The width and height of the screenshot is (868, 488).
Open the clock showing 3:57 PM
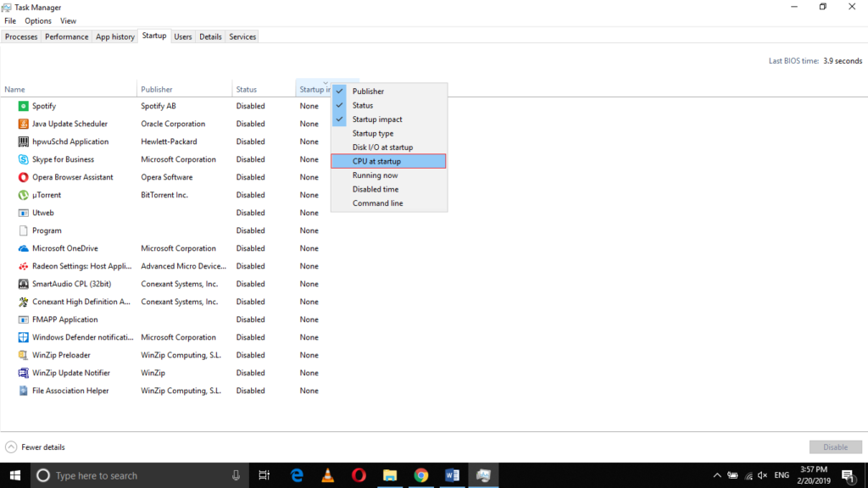(814, 475)
